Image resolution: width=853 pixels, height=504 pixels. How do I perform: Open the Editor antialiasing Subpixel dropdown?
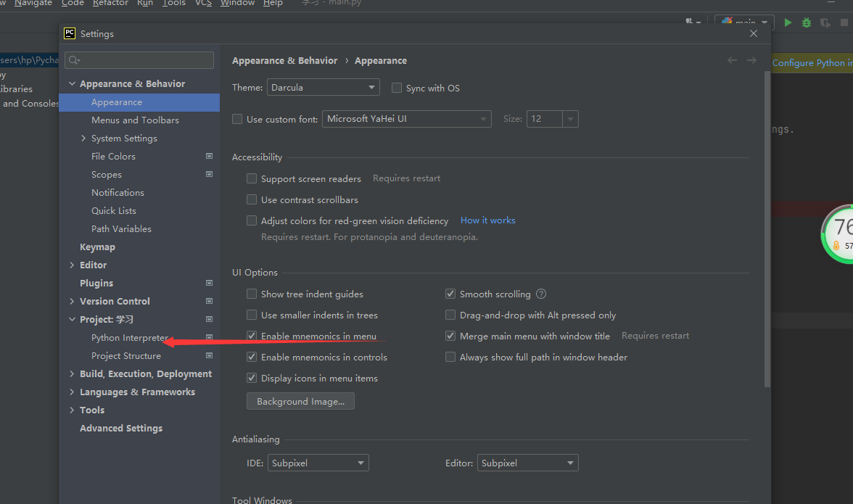tap(528, 463)
